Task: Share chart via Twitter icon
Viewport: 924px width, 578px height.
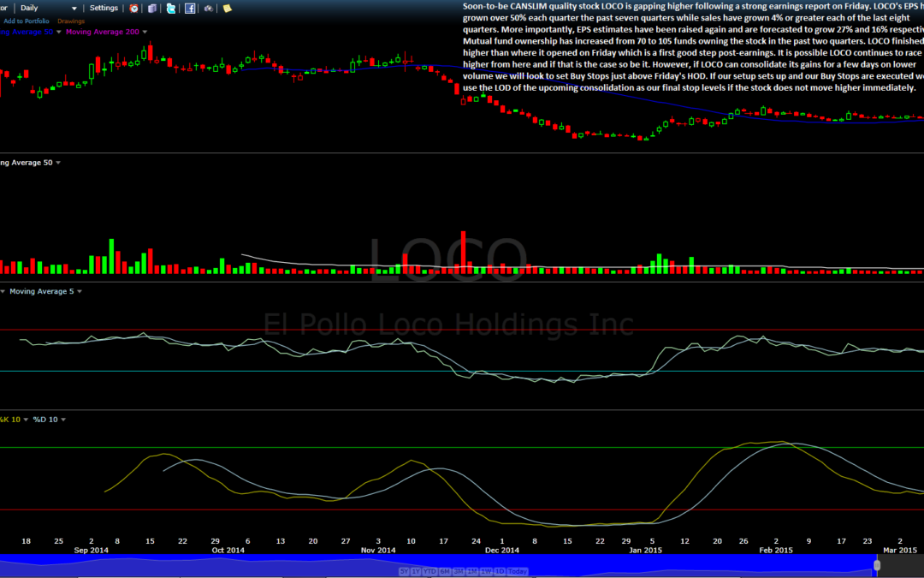Action: (171, 9)
